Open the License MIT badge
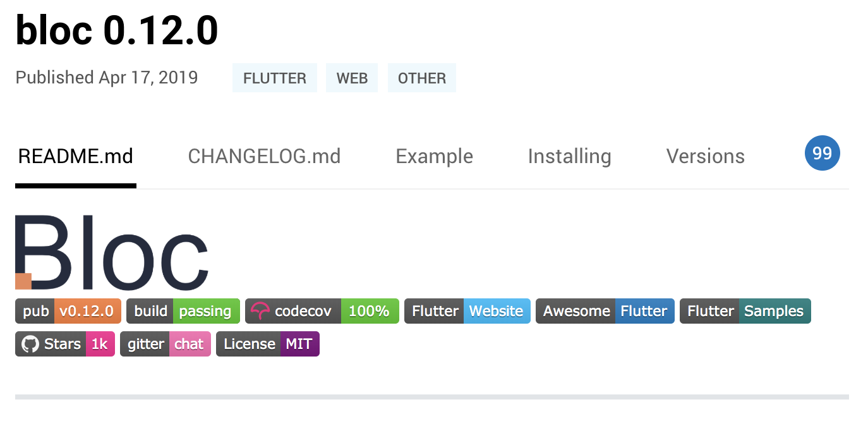 click(x=268, y=344)
